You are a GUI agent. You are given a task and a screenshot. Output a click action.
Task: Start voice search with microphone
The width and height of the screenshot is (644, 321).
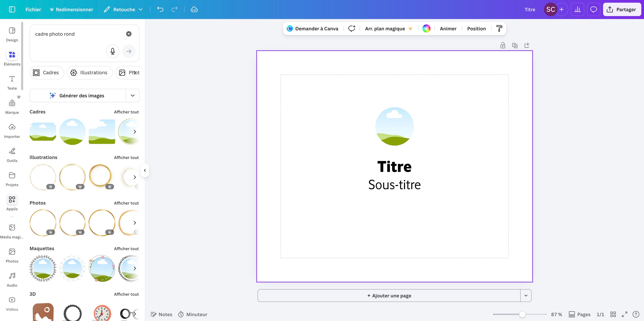(113, 51)
